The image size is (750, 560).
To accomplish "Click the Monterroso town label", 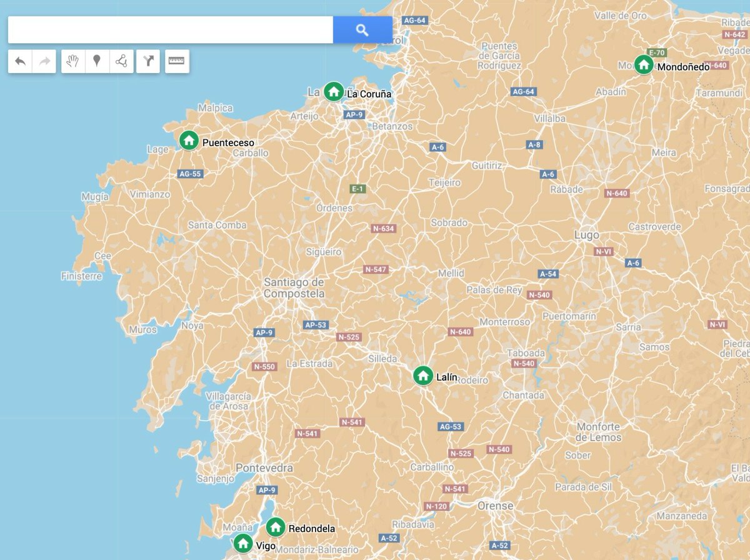I will point(505,322).
